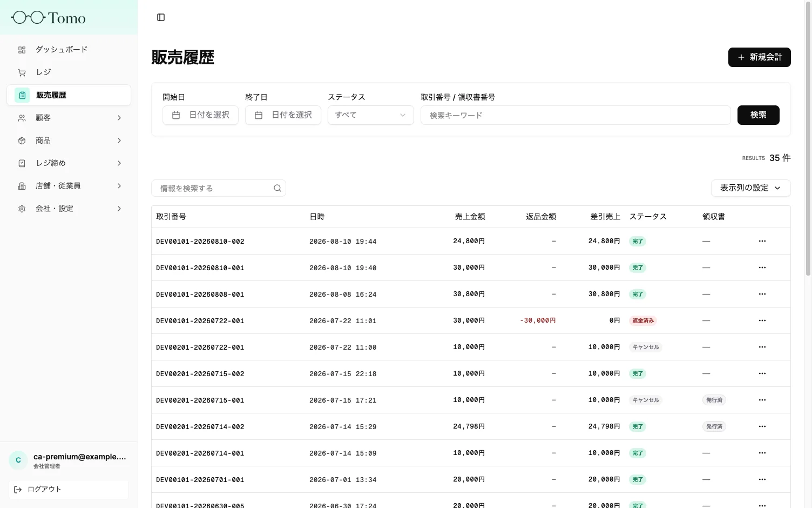Click キャンセル badge for DEV00201-20260722-001
The height and width of the screenshot is (508, 812).
(646, 347)
